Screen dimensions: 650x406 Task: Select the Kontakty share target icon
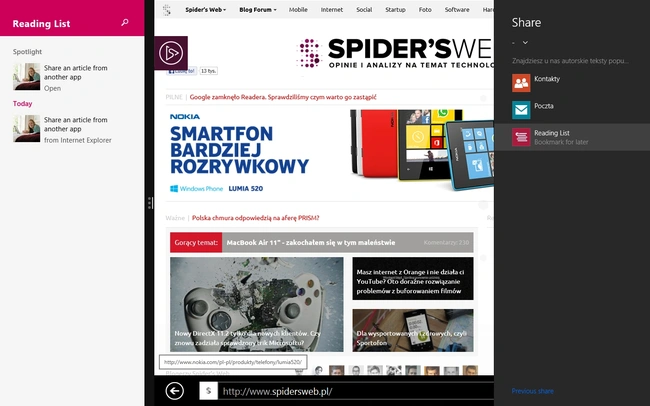pos(521,83)
